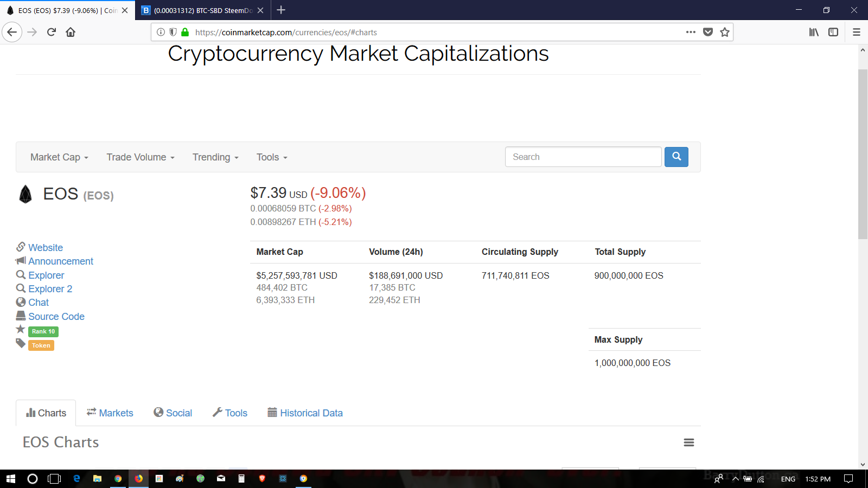Save page to Pocket
The width and height of the screenshot is (868, 488).
pos(708,32)
